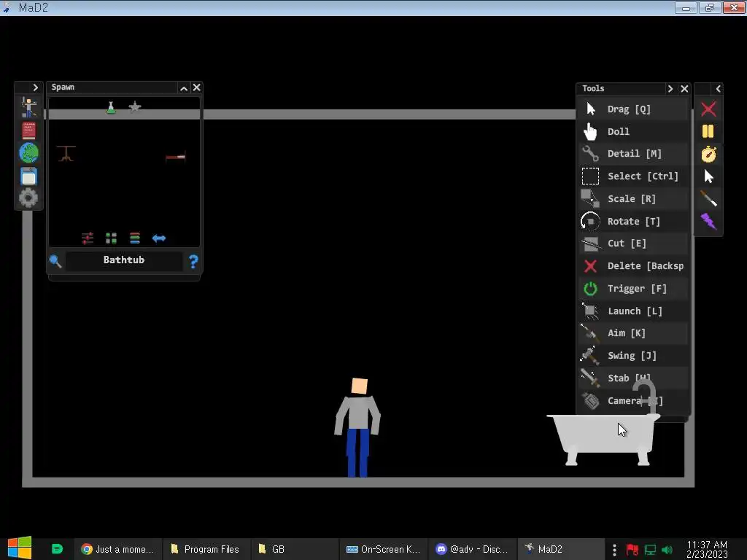747x560 pixels.
Task: Collapse the Spawn panel with up chevron
Action: coord(183,88)
